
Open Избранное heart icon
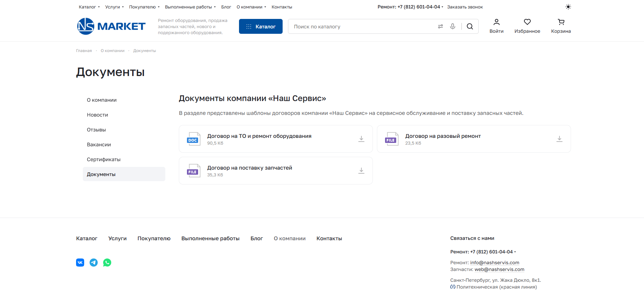(x=527, y=22)
